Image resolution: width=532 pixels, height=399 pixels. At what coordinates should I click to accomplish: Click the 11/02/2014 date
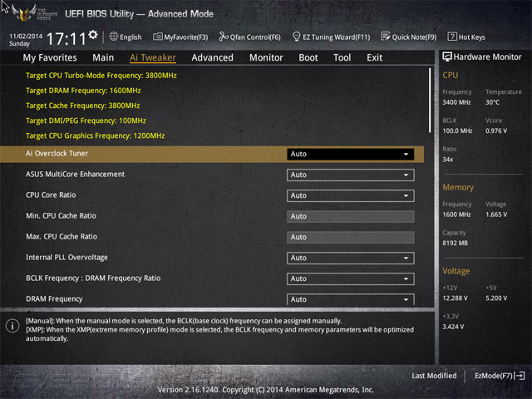click(x=26, y=36)
